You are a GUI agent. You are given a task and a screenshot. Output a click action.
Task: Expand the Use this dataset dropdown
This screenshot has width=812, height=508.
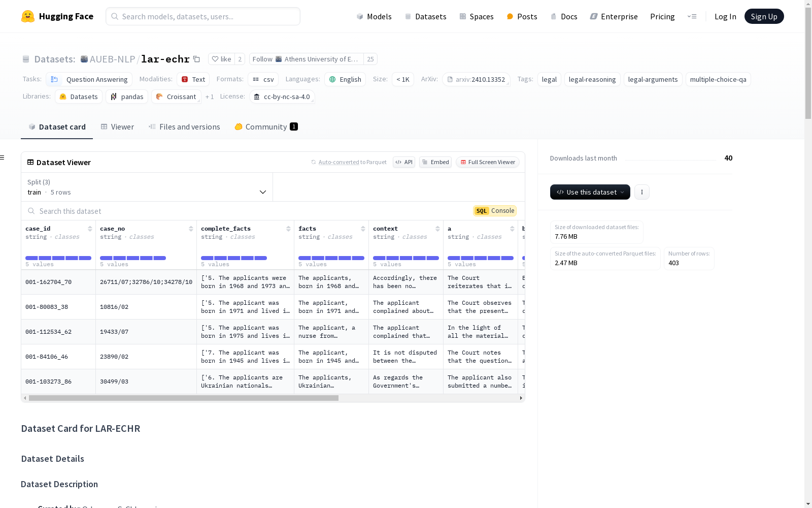coord(590,192)
